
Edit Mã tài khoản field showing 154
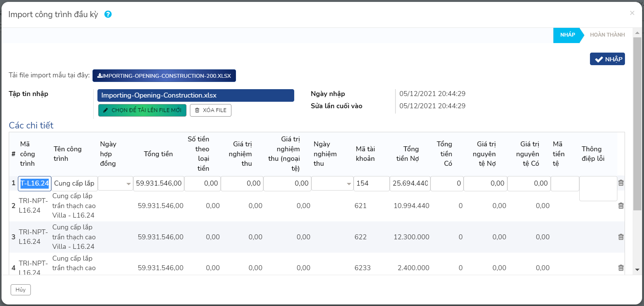(371, 183)
